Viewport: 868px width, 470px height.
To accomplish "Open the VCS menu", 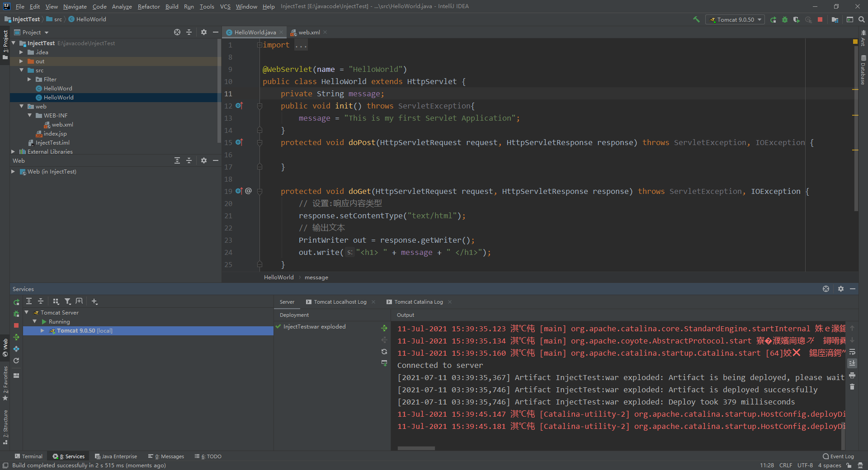I will click(225, 6).
